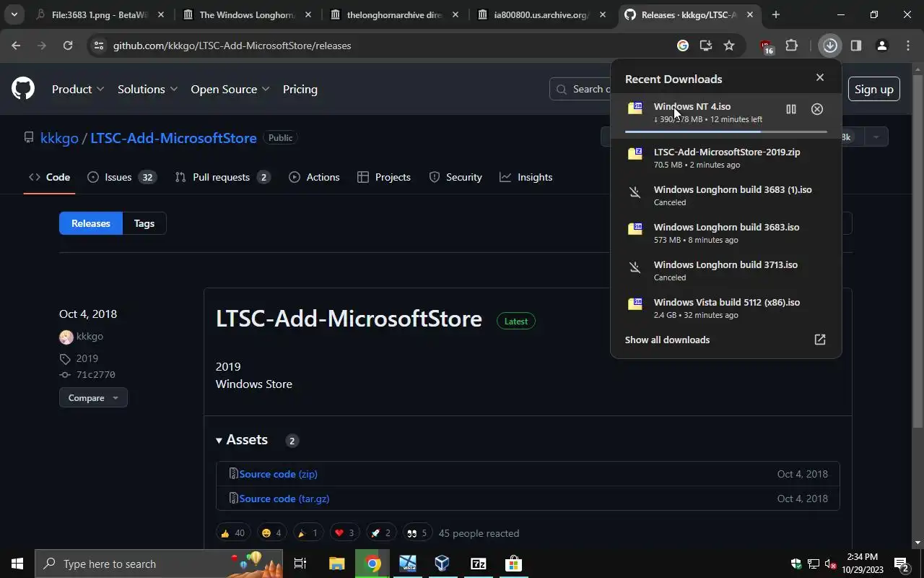Open the Projects tab

tap(384, 177)
